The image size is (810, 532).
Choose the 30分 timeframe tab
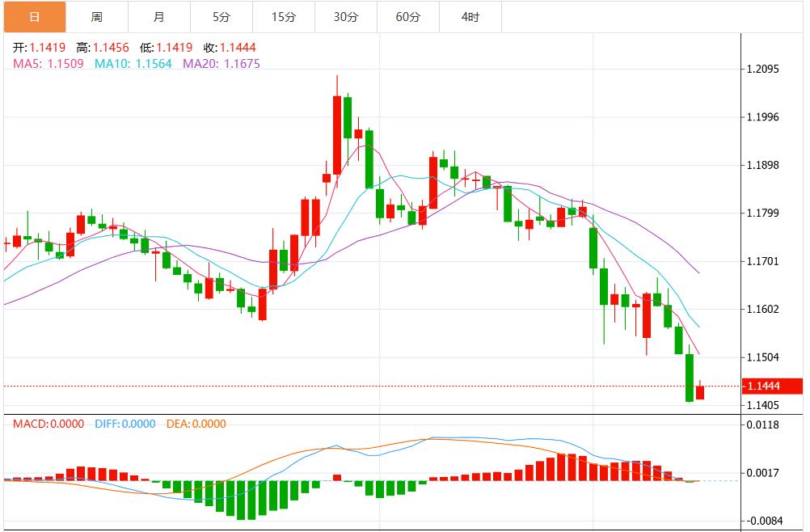(346, 17)
